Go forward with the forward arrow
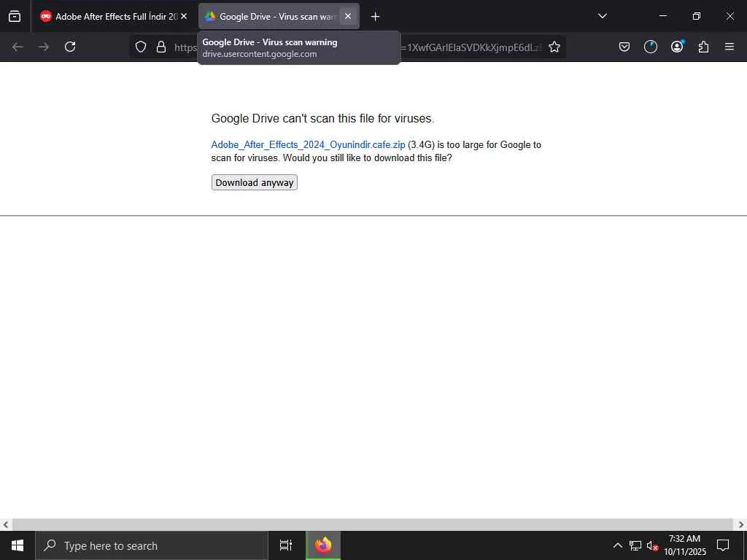 pyautogui.click(x=44, y=47)
